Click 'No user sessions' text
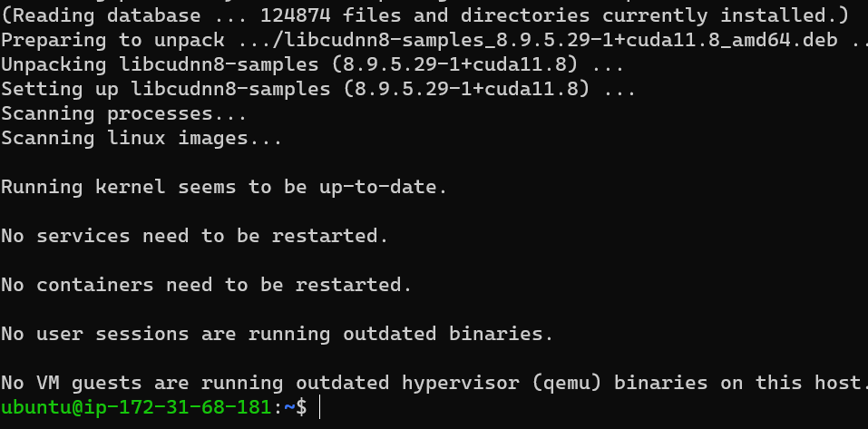This screenshot has width=868, height=429. point(95,335)
